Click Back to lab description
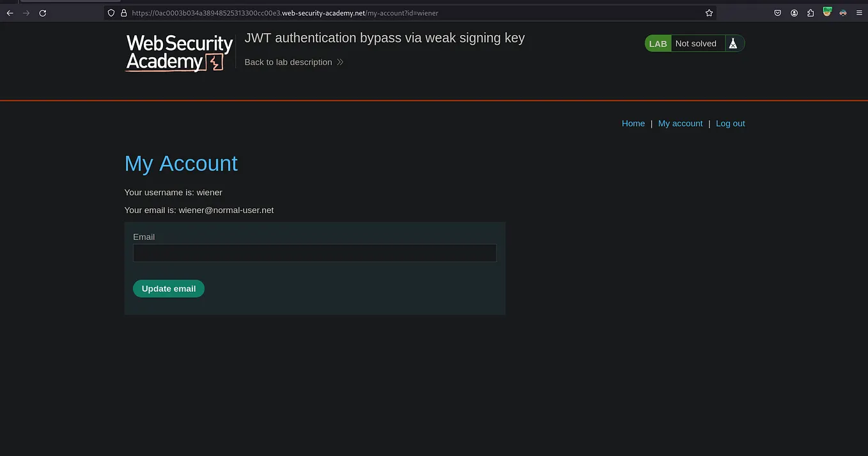This screenshot has width=868, height=456. (x=288, y=62)
